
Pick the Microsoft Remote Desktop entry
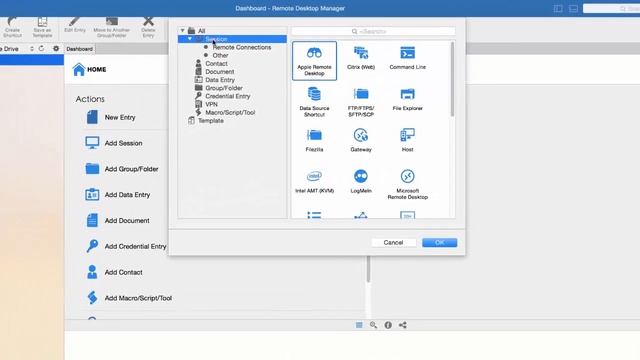click(407, 184)
